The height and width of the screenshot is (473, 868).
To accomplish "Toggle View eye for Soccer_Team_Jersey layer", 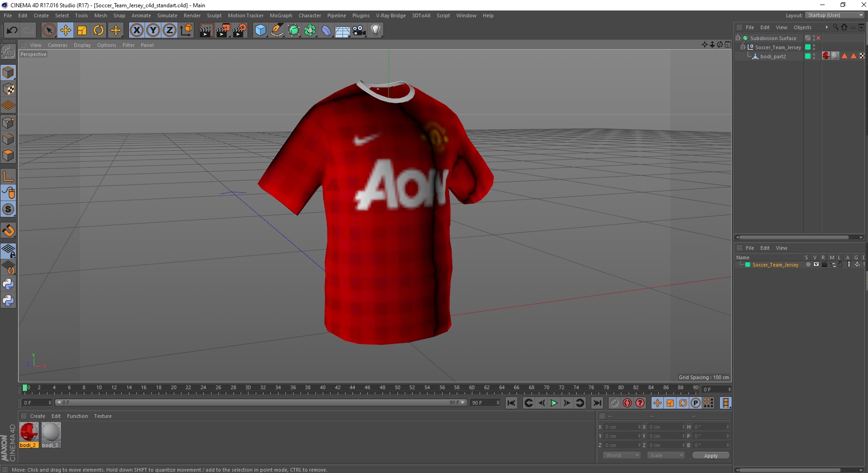I will click(816, 264).
